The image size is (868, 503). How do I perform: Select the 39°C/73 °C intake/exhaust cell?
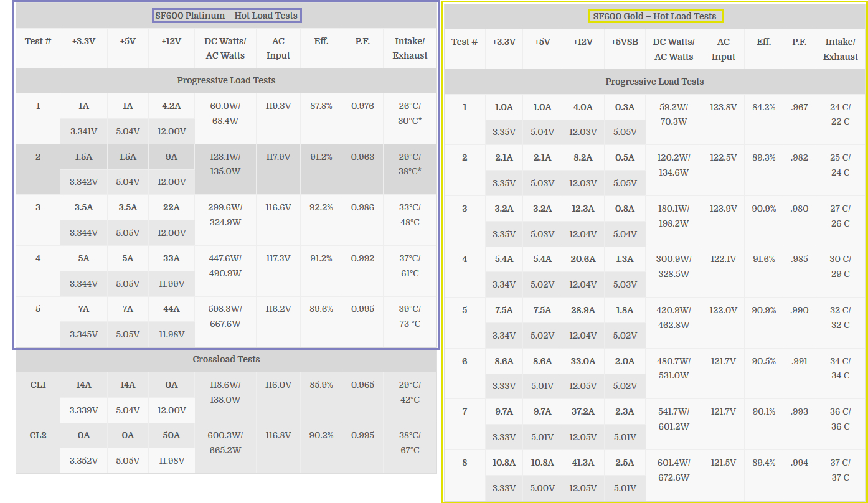tap(410, 316)
